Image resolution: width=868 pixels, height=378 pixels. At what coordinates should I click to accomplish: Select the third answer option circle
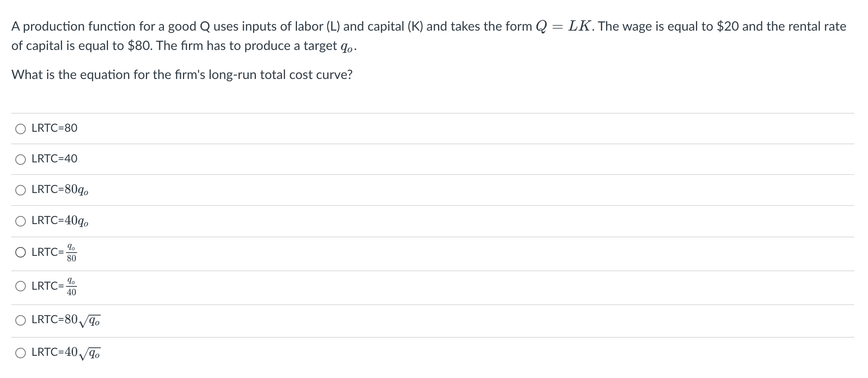click(x=20, y=190)
